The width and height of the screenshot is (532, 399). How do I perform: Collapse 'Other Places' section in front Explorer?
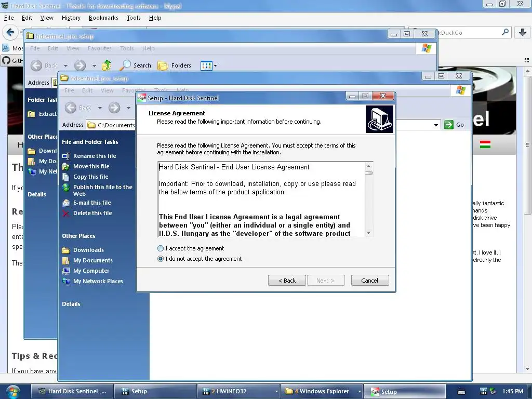pyautogui.click(x=79, y=236)
